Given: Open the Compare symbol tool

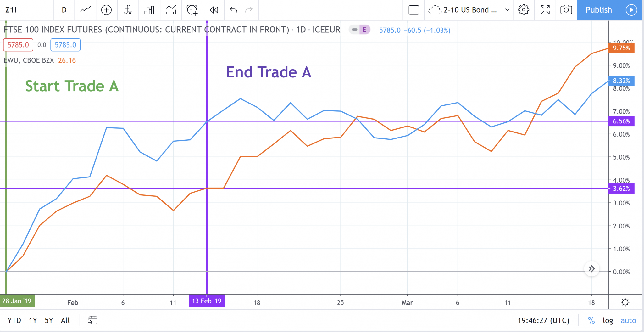Looking at the screenshot, I should pyautogui.click(x=107, y=10).
